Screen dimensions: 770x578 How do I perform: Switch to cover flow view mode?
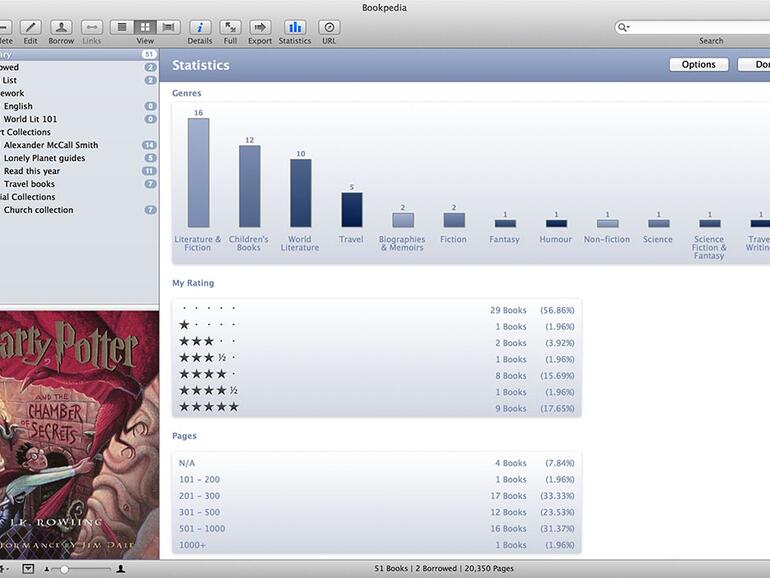pos(169,27)
